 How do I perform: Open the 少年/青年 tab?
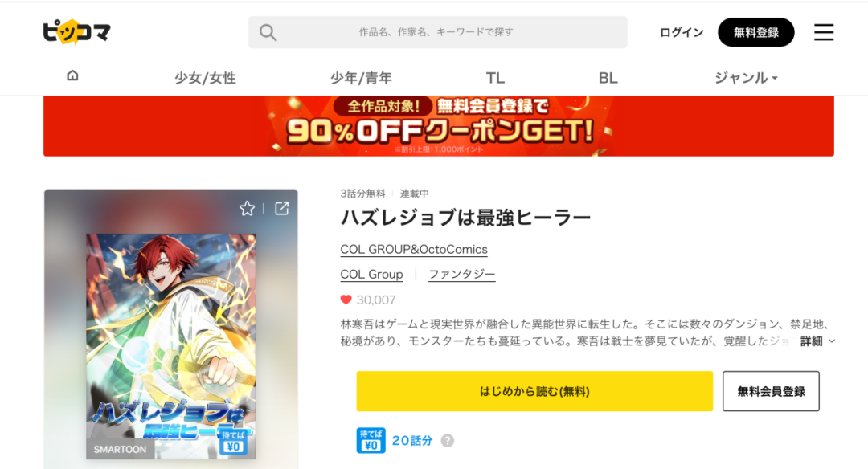coord(361,78)
